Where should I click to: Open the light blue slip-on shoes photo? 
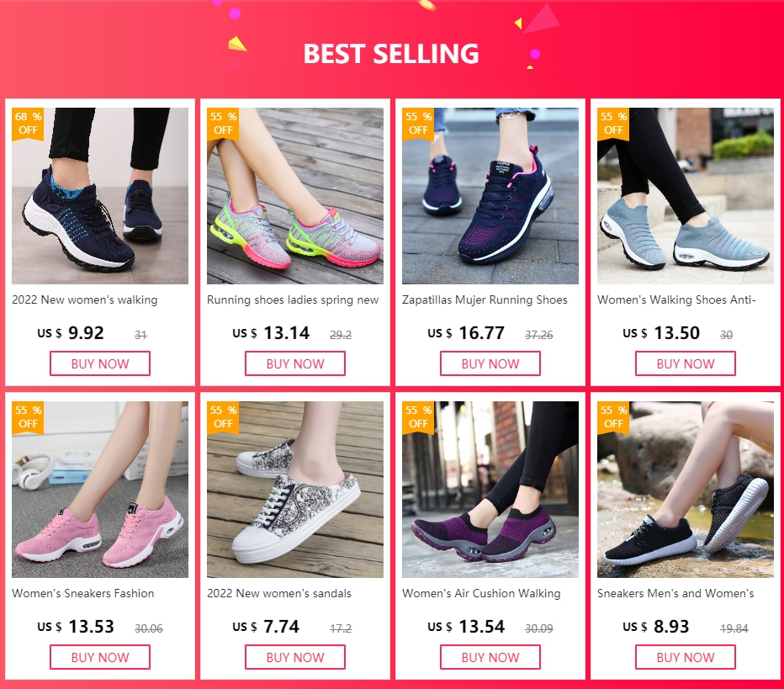tap(686, 196)
